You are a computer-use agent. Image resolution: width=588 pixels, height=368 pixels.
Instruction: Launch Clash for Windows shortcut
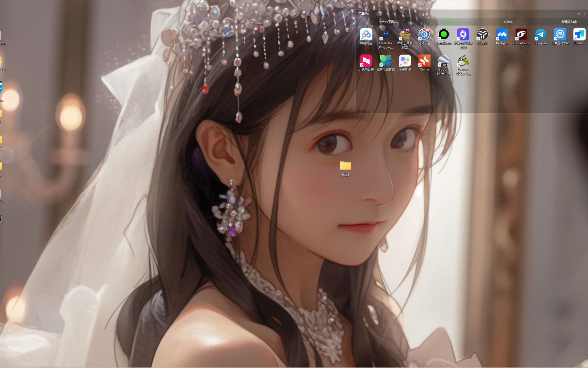tap(386, 39)
